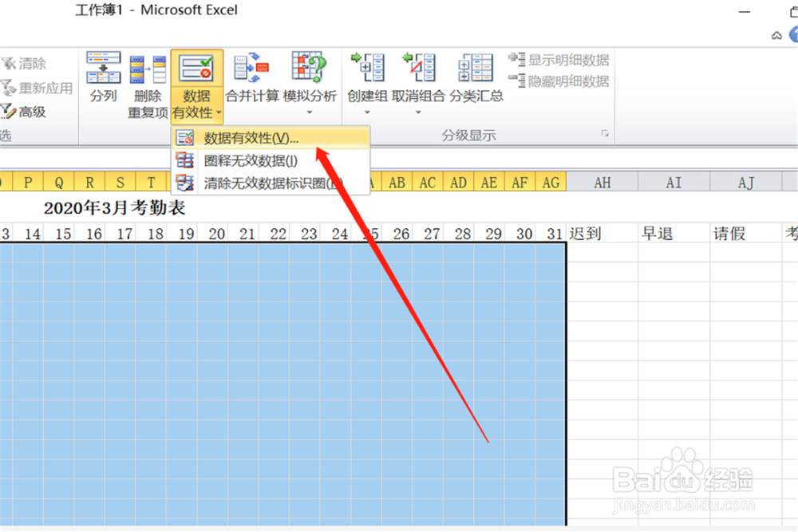The image size is (798, 532).
Task: Expand the 创建组 dropdown arrow
Action: point(367,112)
